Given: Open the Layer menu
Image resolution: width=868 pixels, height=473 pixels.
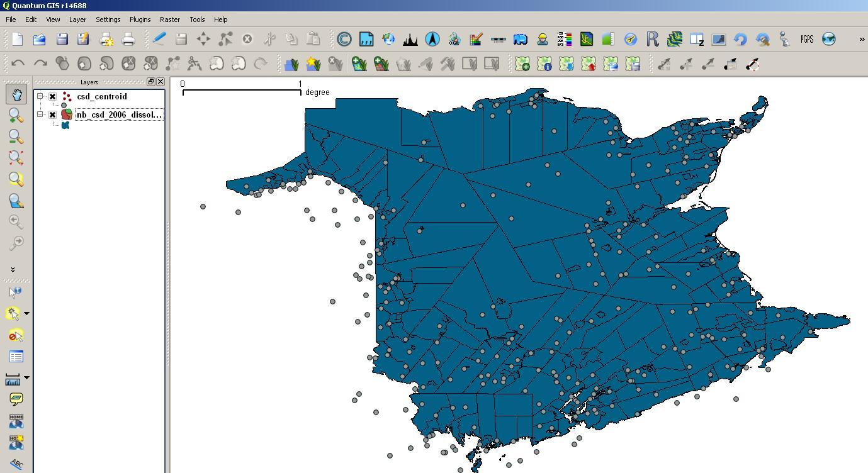Looking at the screenshot, I should pos(77,19).
